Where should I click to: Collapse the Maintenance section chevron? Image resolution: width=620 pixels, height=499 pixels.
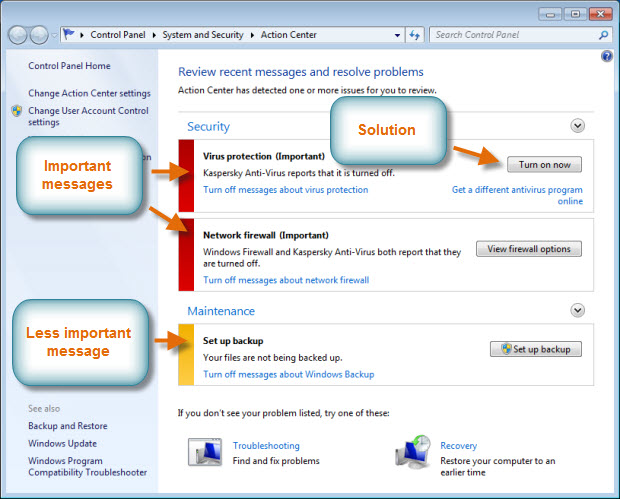pyautogui.click(x=577, y=311)
